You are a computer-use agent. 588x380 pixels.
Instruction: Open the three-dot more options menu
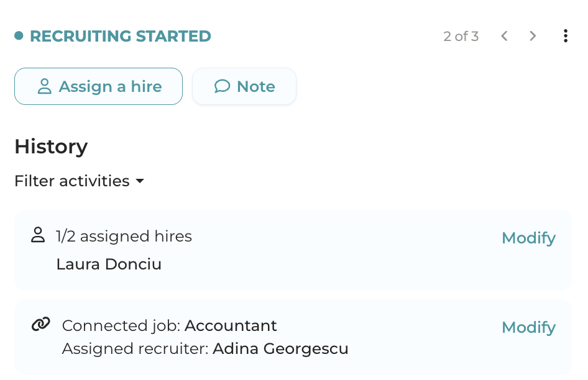(x=565, y=36)
